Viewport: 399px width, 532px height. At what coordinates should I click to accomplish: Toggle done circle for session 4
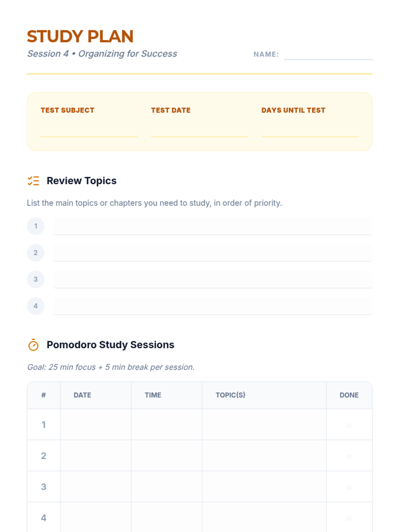(349, 518)
